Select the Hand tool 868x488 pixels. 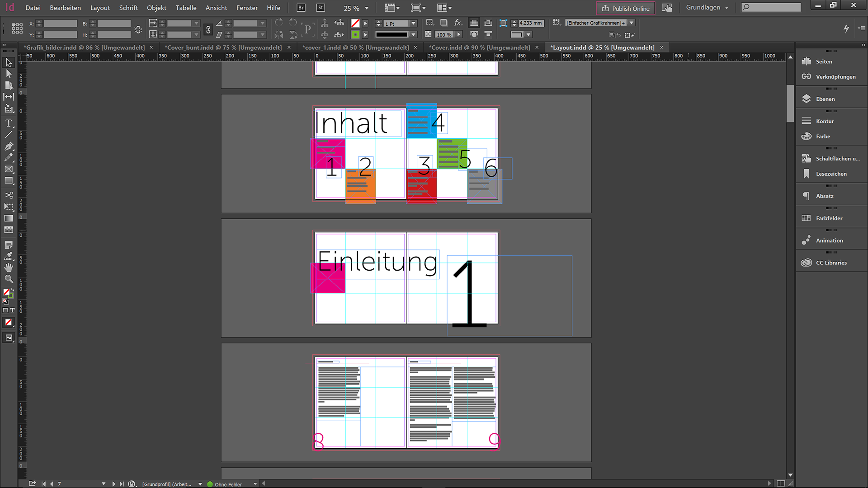[x=9, y=267]
